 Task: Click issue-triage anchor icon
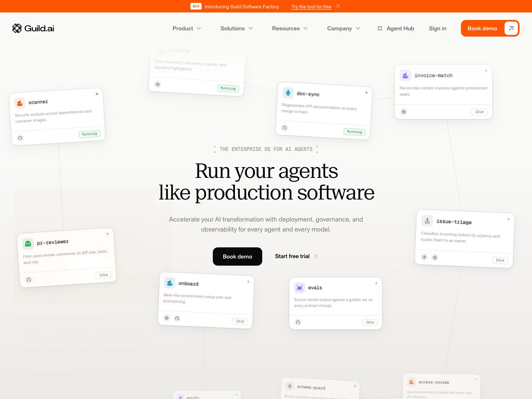tap(427, 221)
